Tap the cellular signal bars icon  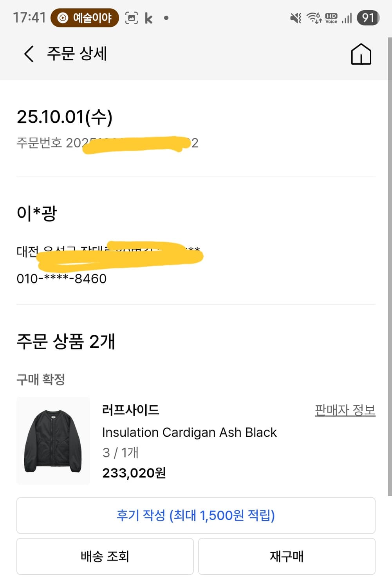347,18
